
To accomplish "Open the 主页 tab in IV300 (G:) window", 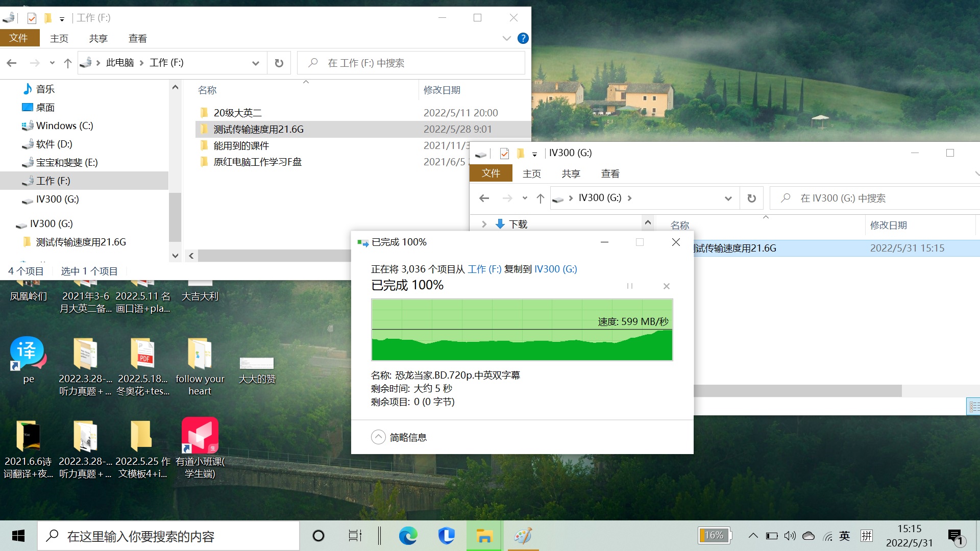I will coord(531,173).
